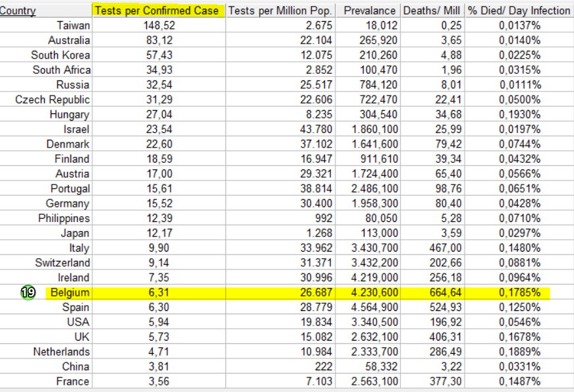Select the Japan country cell

(x=75, y=233)
